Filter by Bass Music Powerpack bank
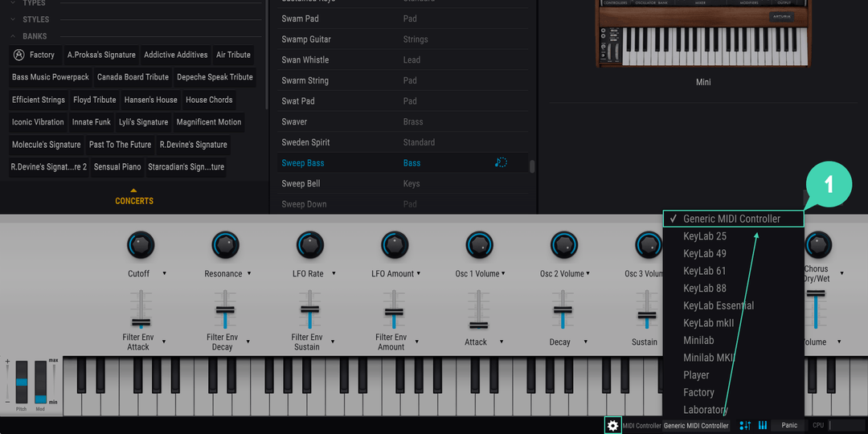The height and width of the screenshot is (434, 868). [51, 77]
